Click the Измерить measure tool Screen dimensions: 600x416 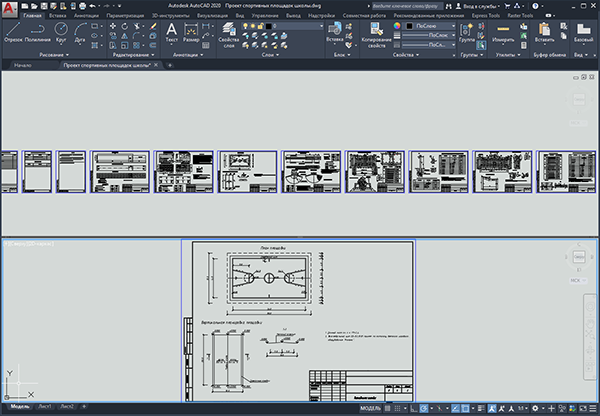click(x=503, y=33)
